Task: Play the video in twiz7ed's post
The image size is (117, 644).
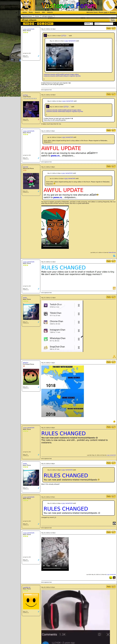Action: click(44, 244)
